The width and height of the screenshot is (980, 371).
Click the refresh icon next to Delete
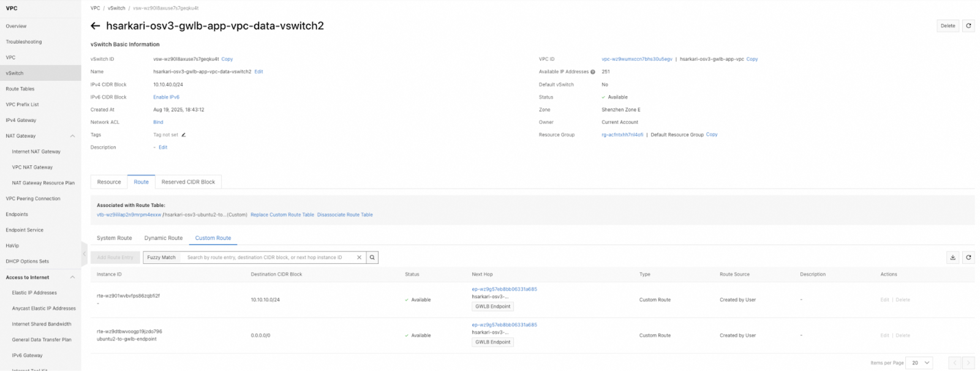point(968,26)
